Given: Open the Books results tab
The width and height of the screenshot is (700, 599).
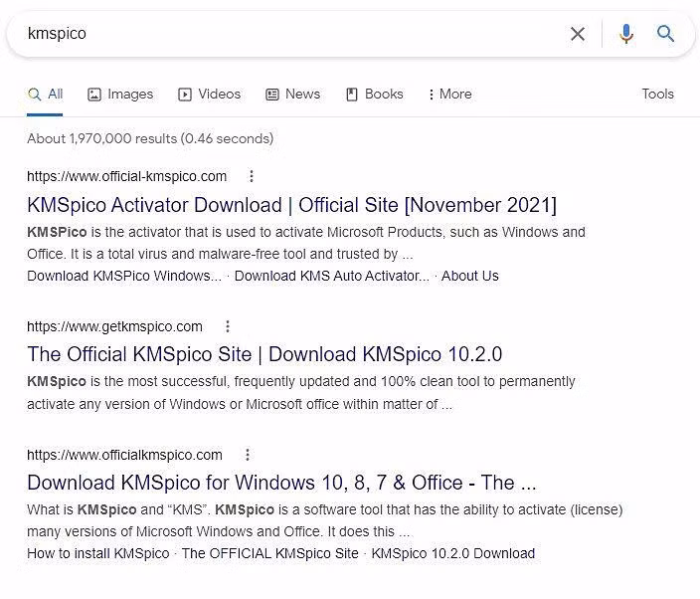Looking at the screenshot, I should pos(374,94).
